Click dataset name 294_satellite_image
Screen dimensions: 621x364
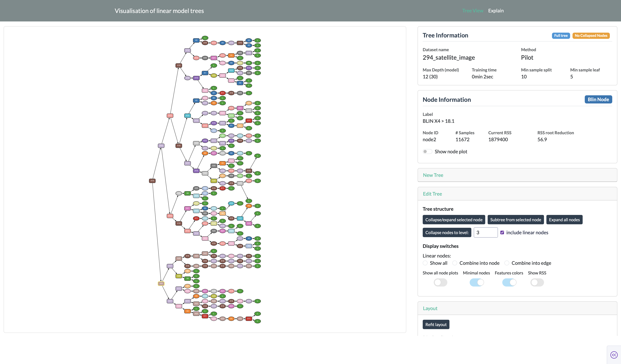point(449,57)
